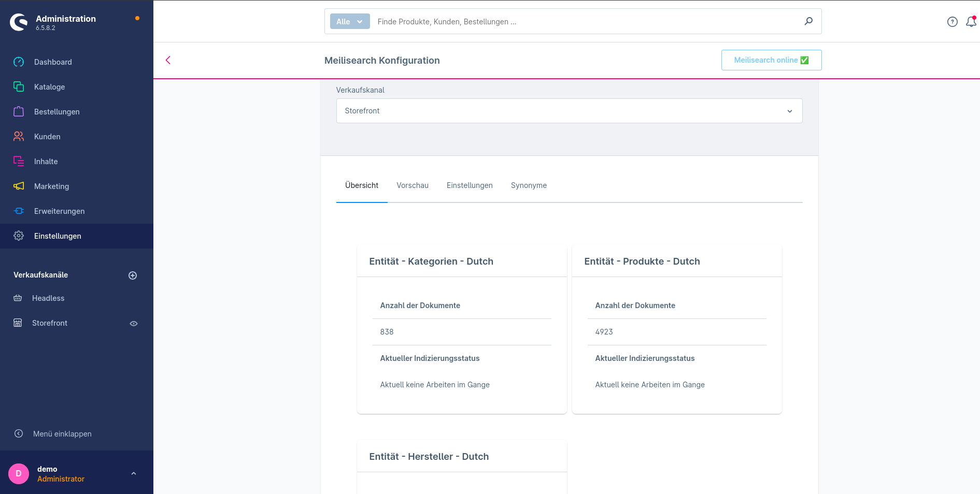Viewport: 980px width, 494px height.
Task: Open Erweiterungen menu item
Action: click(x=77, y=211)
